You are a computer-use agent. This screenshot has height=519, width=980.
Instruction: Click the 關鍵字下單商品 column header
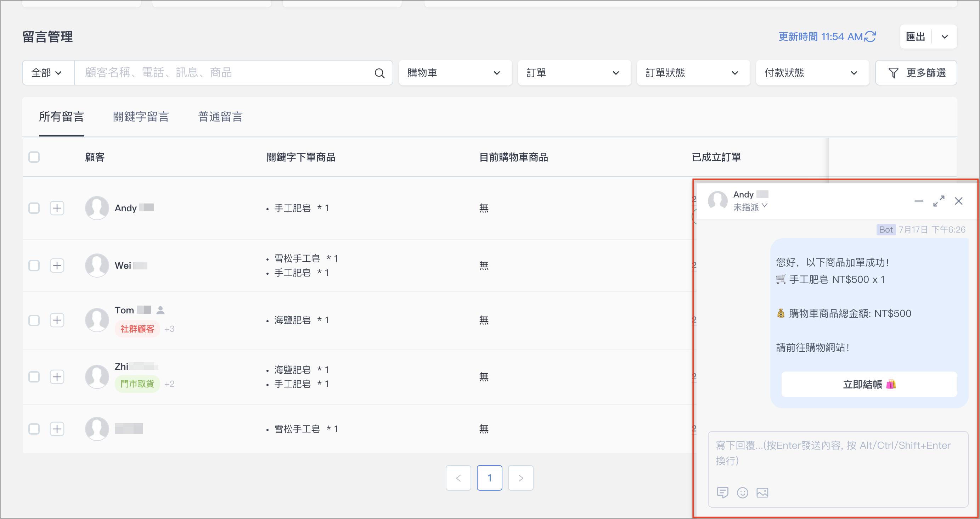click(301, 157)
